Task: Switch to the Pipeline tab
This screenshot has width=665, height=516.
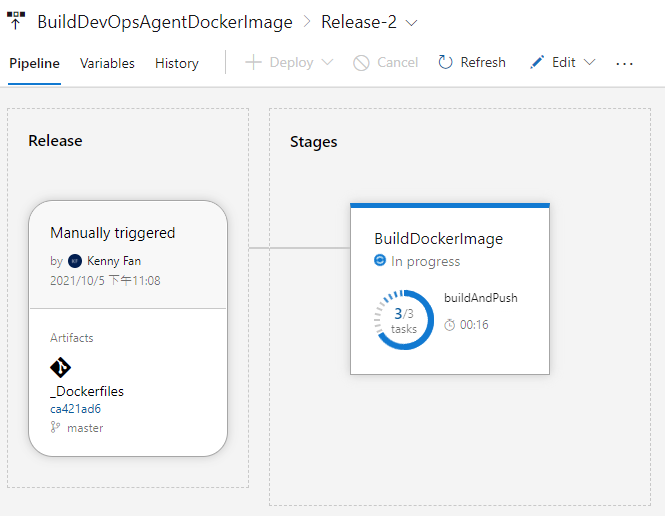Action: click(x=34, y=63)
